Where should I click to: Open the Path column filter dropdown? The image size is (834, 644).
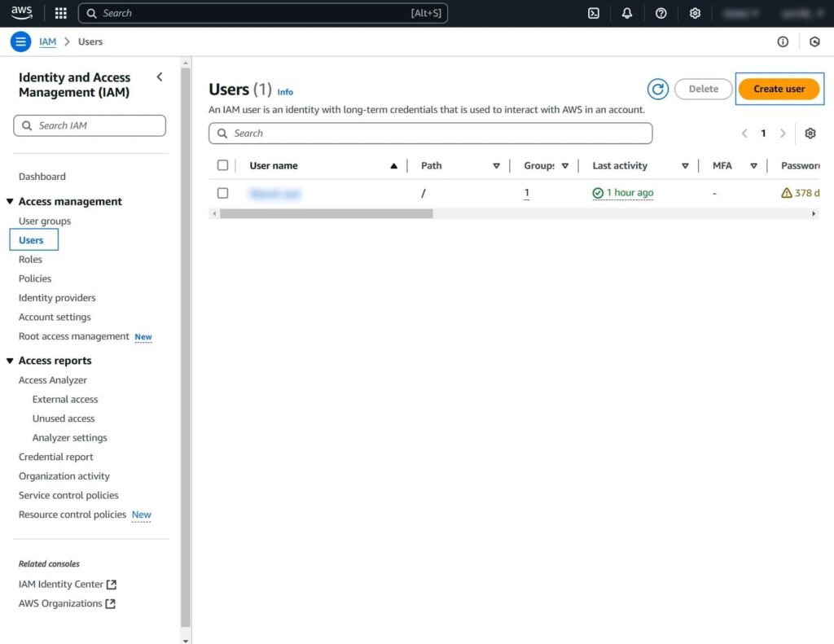[496, 166]
